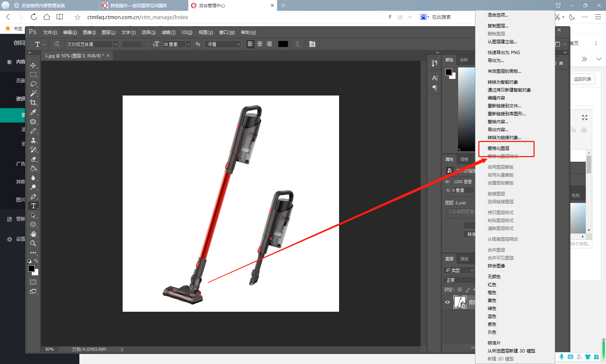Open the anti-aliasing dropdown

pos(223,44)
